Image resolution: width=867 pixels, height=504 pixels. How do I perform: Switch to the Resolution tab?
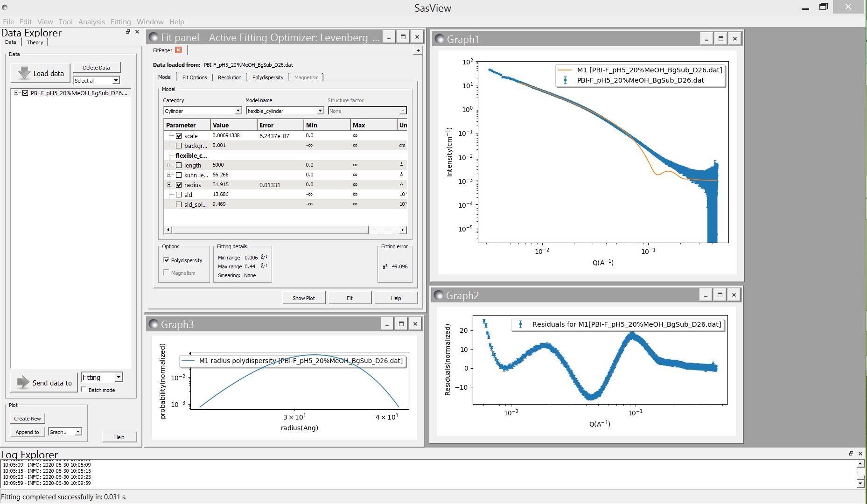pos(230,77)
